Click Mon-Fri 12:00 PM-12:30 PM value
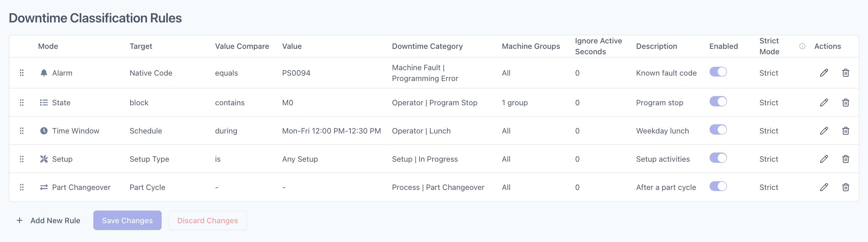Viewport: 868px width, 242px height. tap(332, 131)
